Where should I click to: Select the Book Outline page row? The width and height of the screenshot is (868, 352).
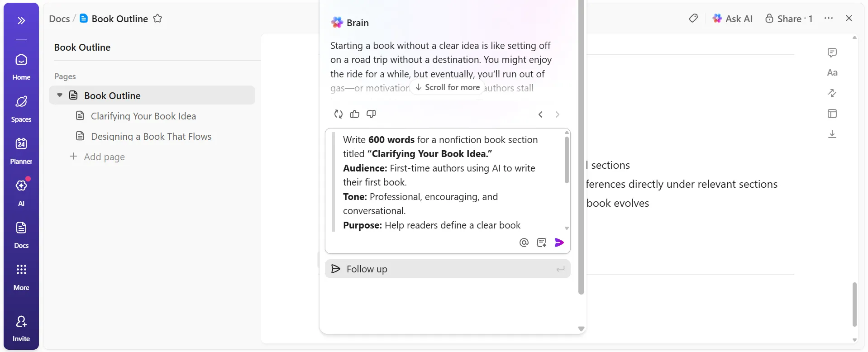pyautogui.click(x=152, y=95)
